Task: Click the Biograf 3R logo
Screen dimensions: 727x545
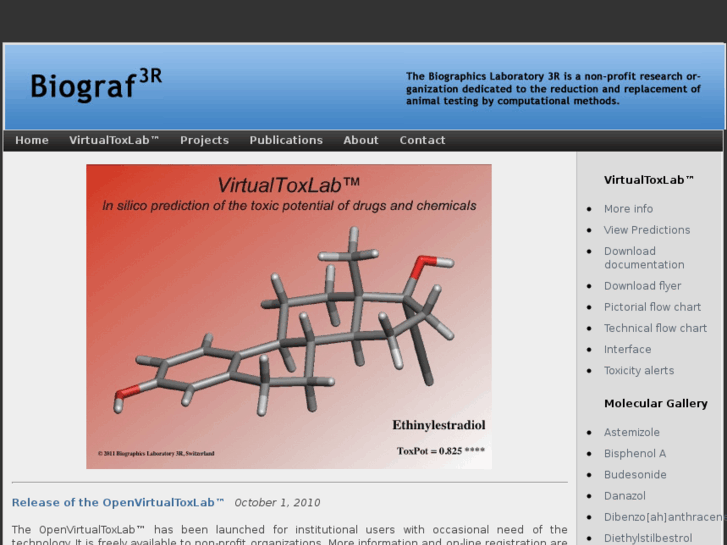Action: pos(96,84)
